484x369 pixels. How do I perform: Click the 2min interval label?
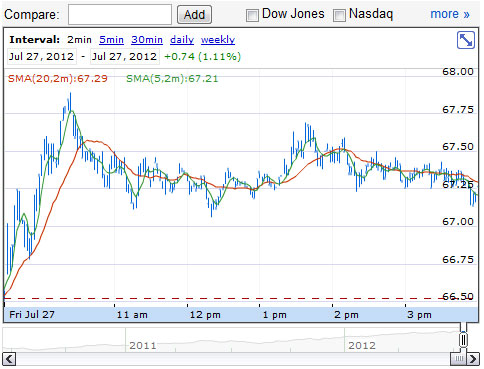tap(79, 40)
